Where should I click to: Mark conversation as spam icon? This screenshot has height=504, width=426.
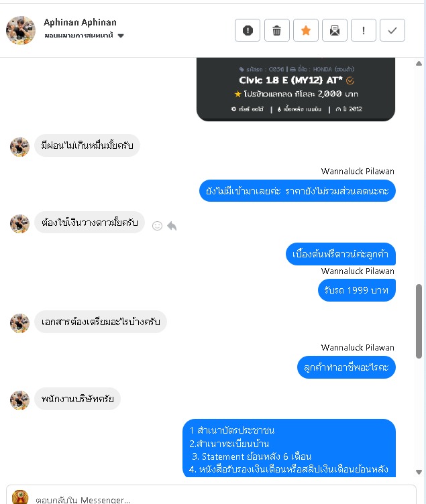click(x=248, y=31)
